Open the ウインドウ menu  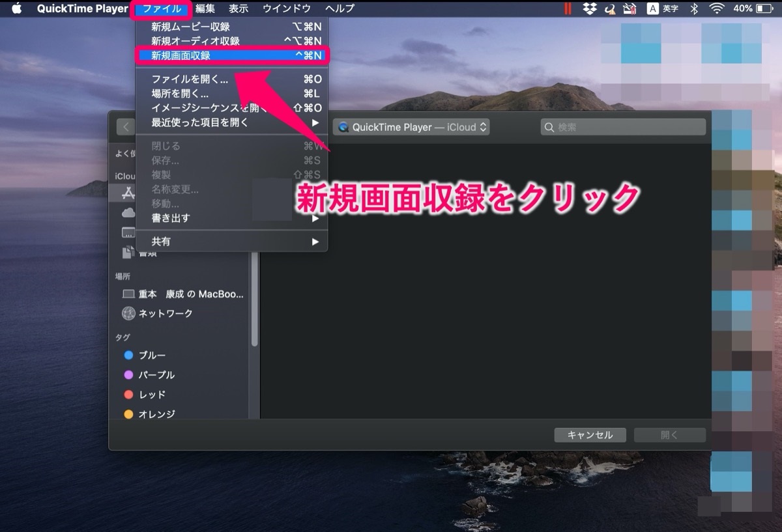(x=287, y=8)
